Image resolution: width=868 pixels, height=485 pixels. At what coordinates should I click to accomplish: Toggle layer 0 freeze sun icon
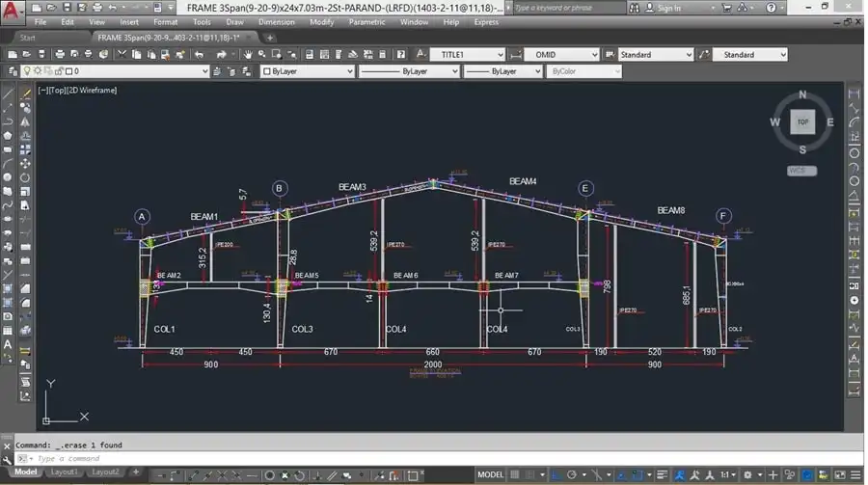(x=37, y=71)
